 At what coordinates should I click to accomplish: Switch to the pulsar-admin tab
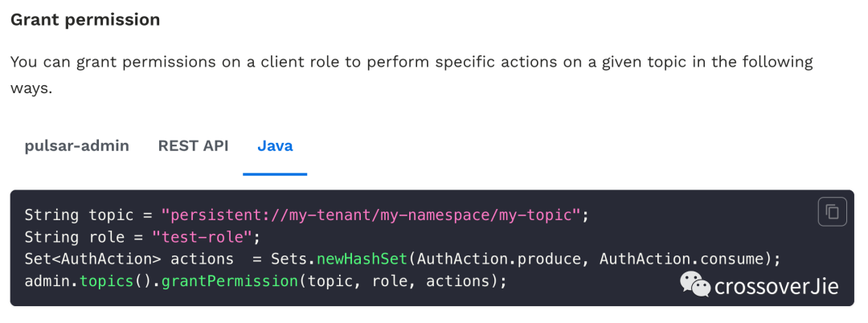77,146
